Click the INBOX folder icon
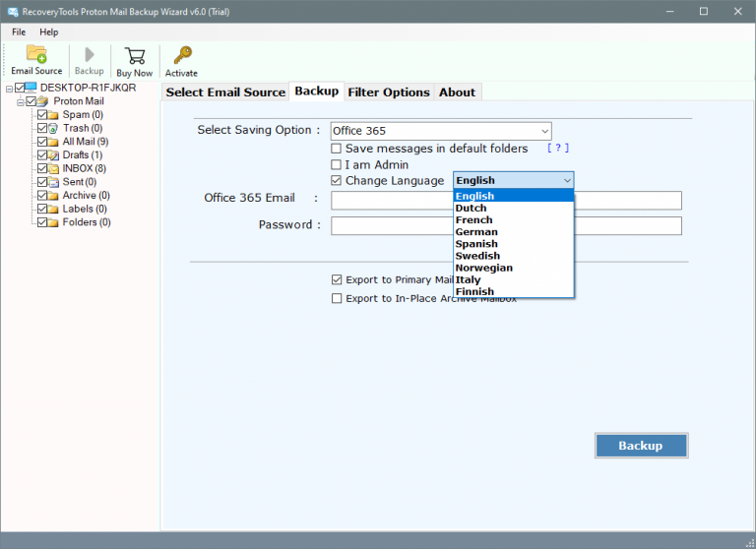The width and height of the screenshot is (756, 549). pyautogui.click(x=53, y=168)
